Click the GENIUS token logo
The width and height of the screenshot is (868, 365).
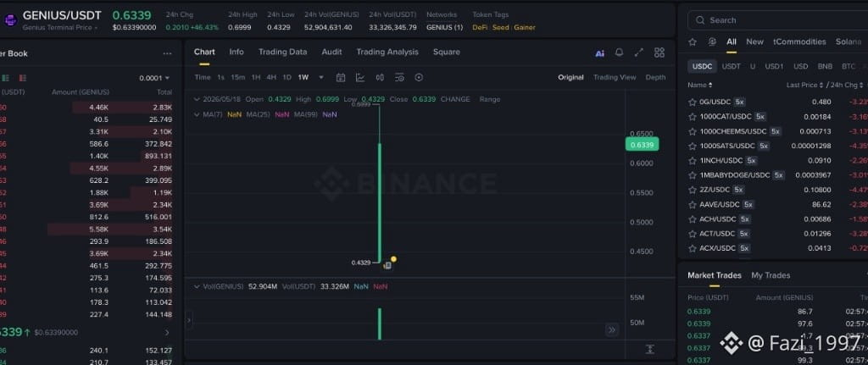tap(10, 20)
